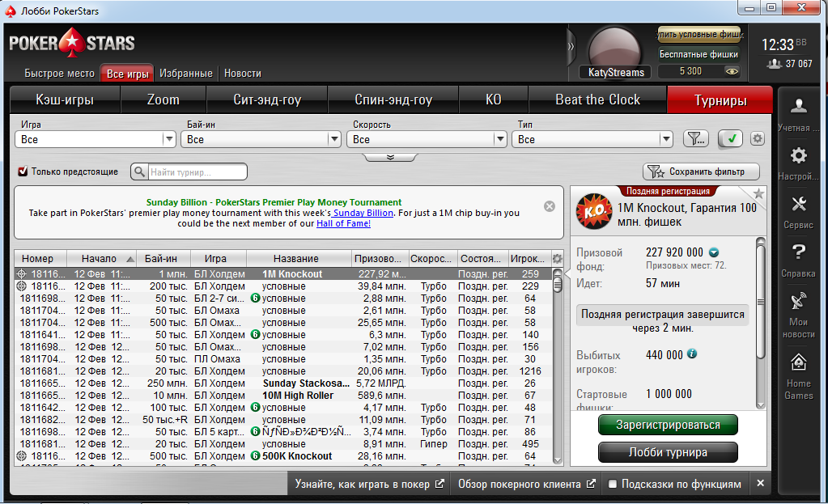Viewport: 828px width, 504px height.
Task: Sort by Начало column header
Action: 102,259
